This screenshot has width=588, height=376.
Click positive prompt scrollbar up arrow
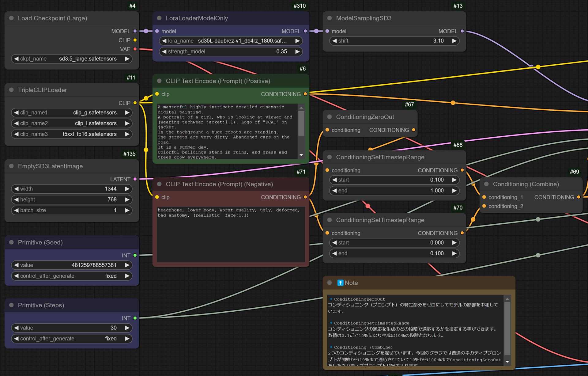pyautogui.click(x=301, y=108)
